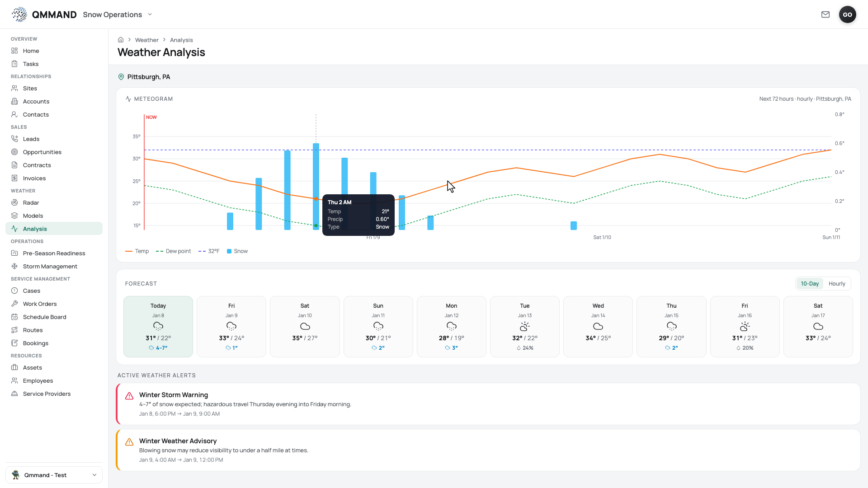The height and width of the screenshot is (488, 868).
Task: Open the Schedule Board sidebar icon
Action: (x=14, y=317)
